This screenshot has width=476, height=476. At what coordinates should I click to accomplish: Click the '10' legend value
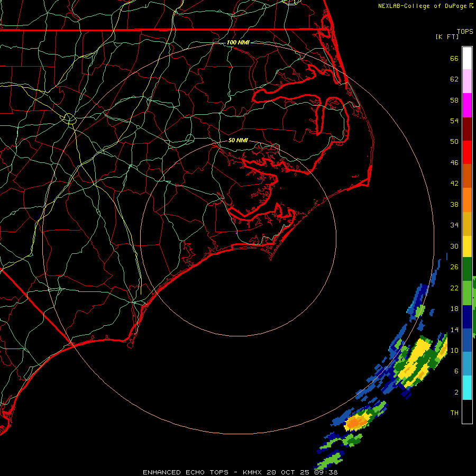pyautogui.click(x=454, y=350)
